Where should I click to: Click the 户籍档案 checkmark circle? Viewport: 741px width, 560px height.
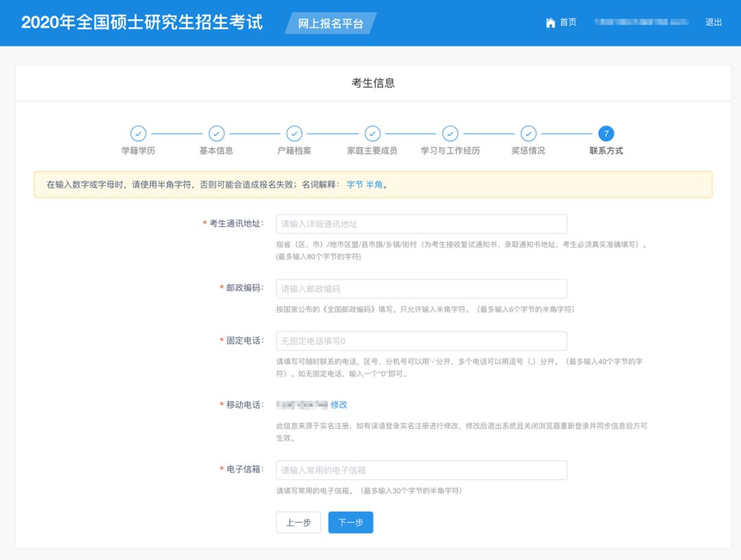click(x=294, y=134)
